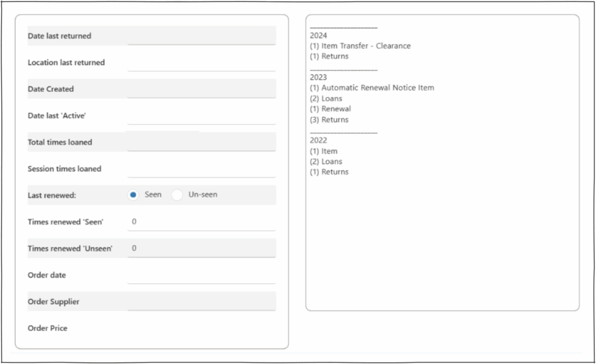The height and width of the screenshot is (364, 596).
Task: Click the '(1) Item' entry under 2022
Action: coord(324,151)
